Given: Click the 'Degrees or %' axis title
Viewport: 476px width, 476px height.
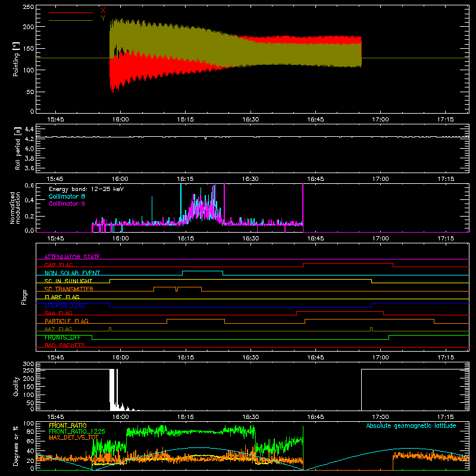Looking at the screenshot, I should coord(16,446).
